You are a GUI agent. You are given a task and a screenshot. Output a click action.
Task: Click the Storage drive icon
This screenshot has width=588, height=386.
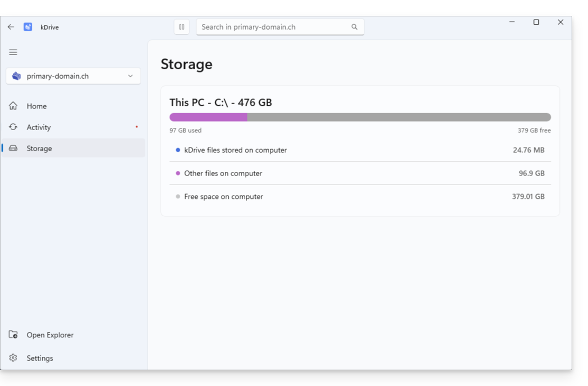coord(13,148)
